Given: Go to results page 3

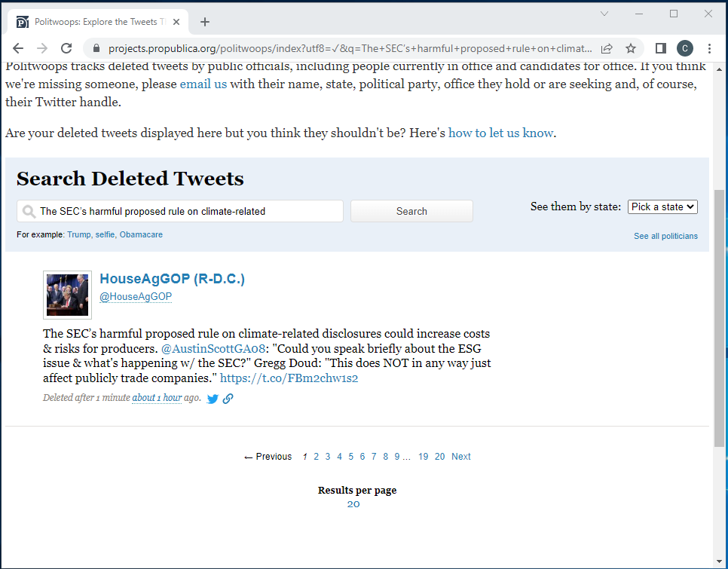Looking at the screenshot, I should (x=328, y=457).
